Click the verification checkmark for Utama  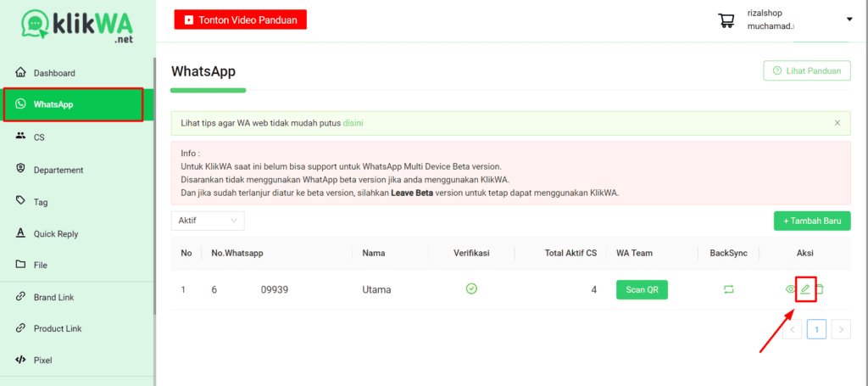pos(471,288)
